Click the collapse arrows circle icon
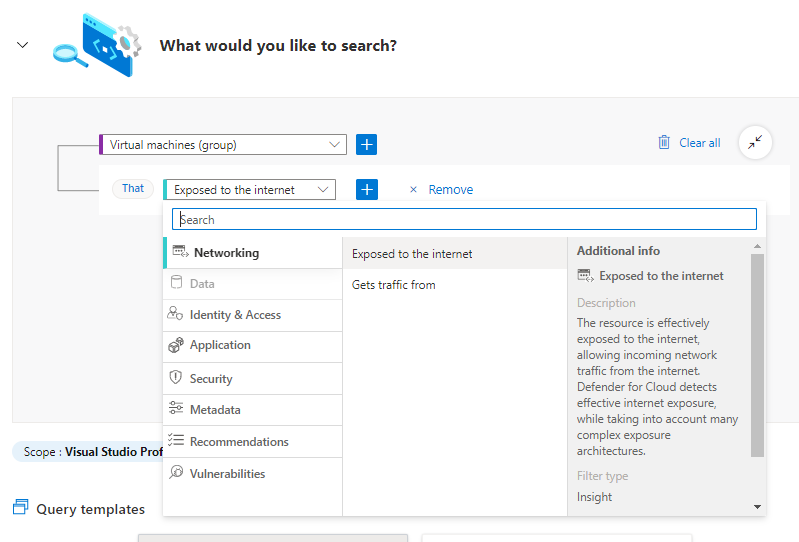 (755, 143)
